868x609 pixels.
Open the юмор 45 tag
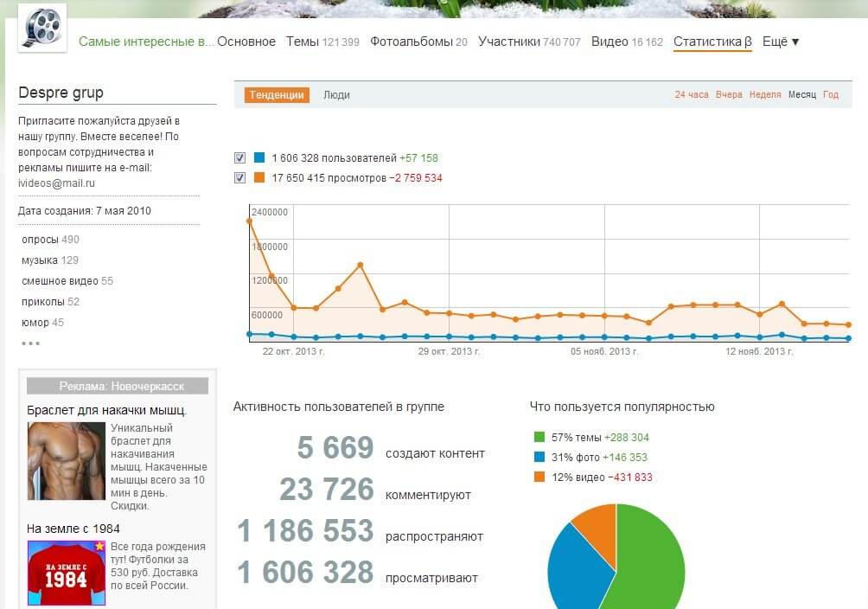(x=42, y=323)
